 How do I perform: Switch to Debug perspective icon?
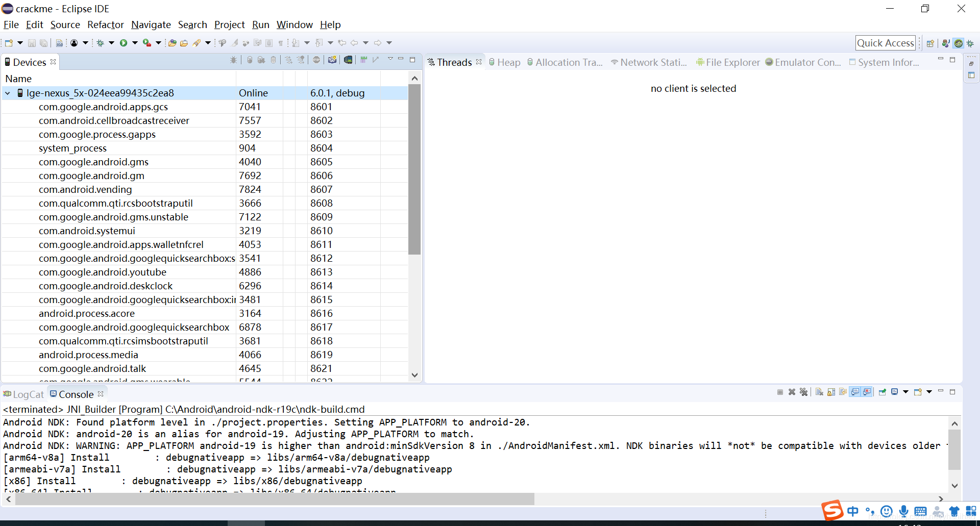tap(970, 43)
